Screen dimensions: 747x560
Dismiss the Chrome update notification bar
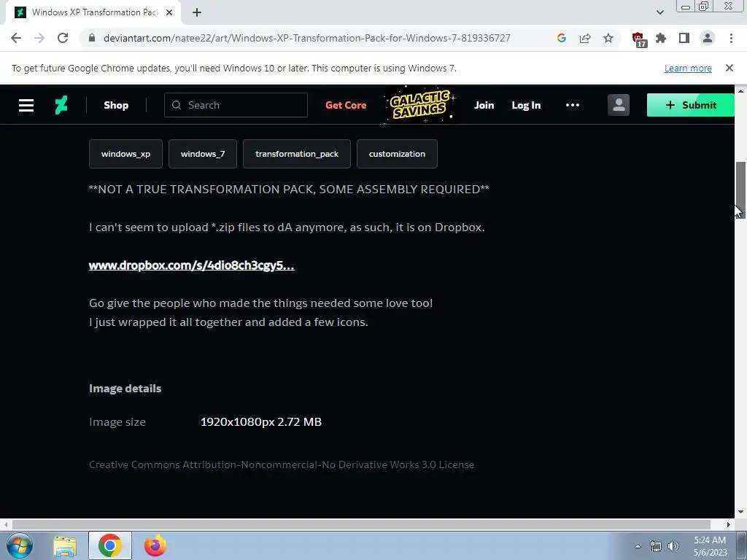click(729, 68)
